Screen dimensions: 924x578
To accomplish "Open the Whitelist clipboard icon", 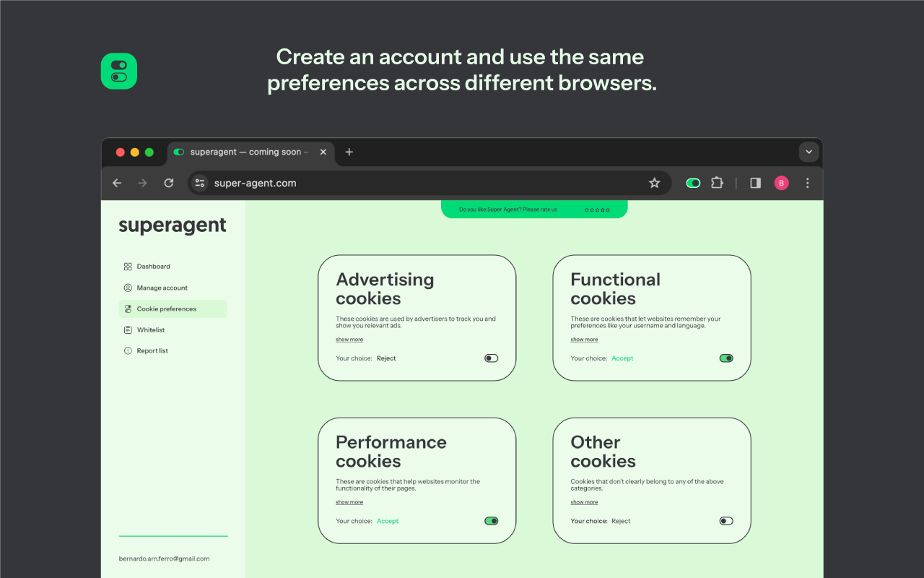I will (x=128, y=329).
